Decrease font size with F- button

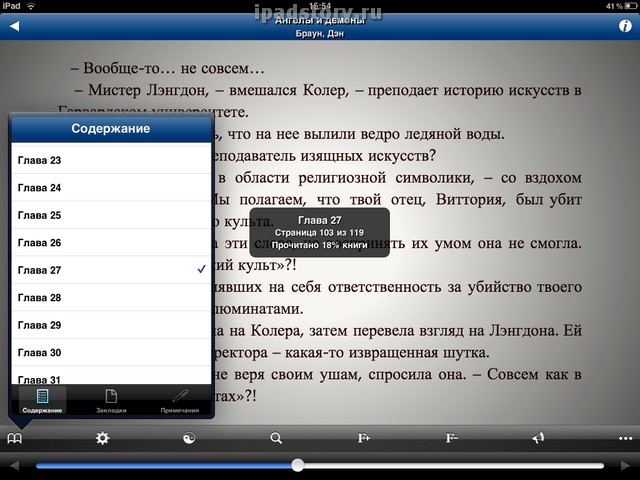coord(451,438)
